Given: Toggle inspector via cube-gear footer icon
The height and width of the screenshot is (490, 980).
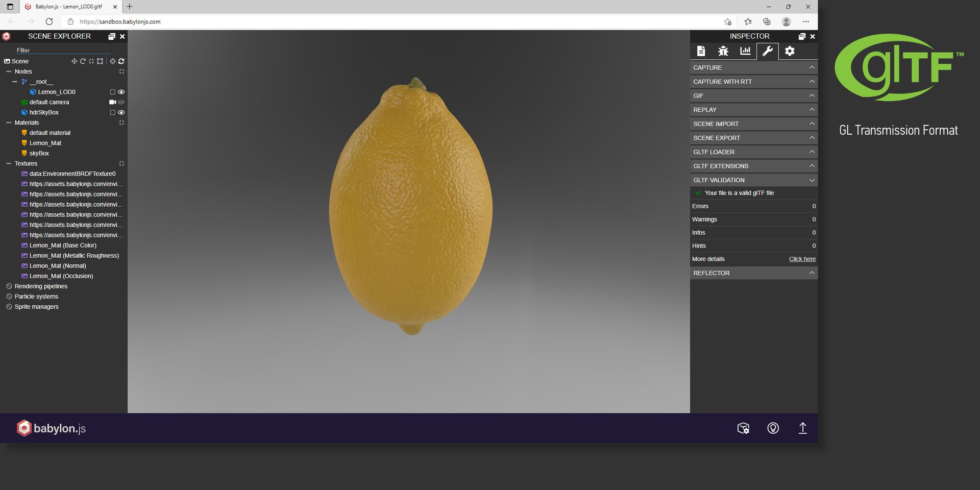Looking at the screenshot, I should click(744, 428).
